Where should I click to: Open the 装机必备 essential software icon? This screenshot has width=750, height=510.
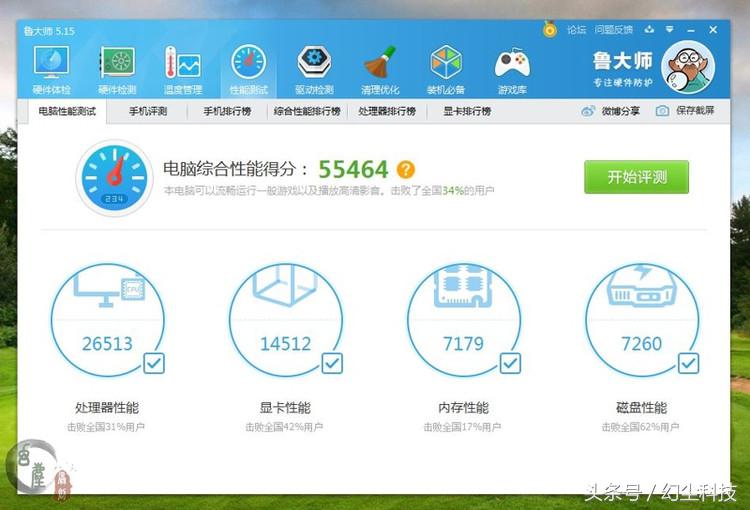coord(446,69)
